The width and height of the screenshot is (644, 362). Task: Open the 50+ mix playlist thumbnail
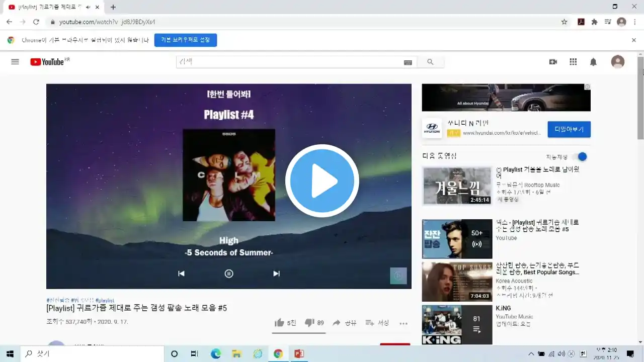457,239
